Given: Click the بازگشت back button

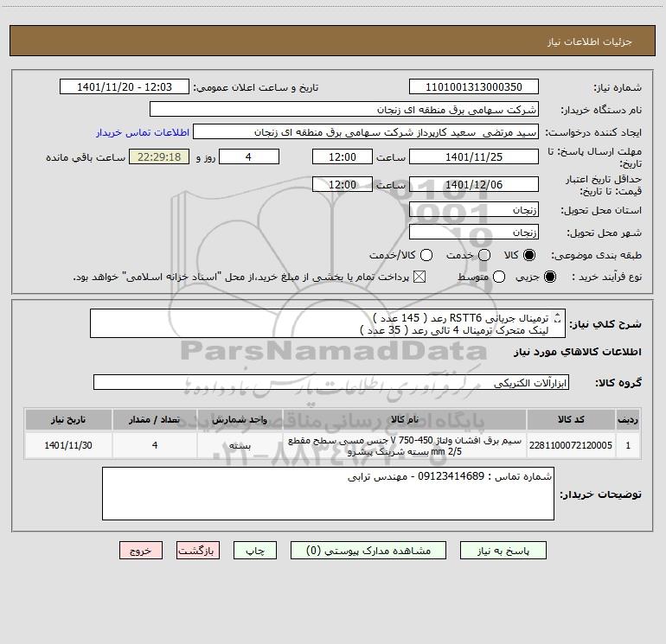Looking at the screenshot, I should coord(198,551).
